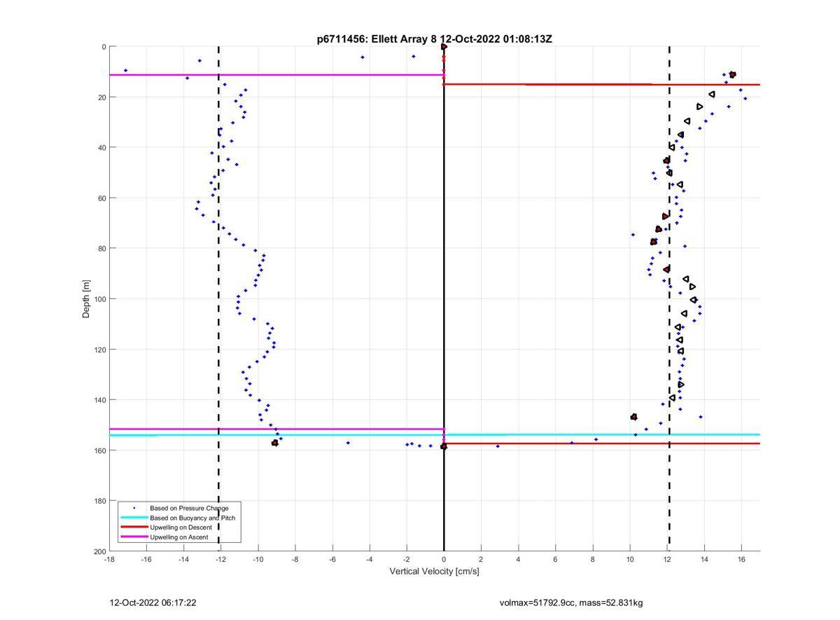Click x-axis tick label '14'
840x620 pixels.
704,559
